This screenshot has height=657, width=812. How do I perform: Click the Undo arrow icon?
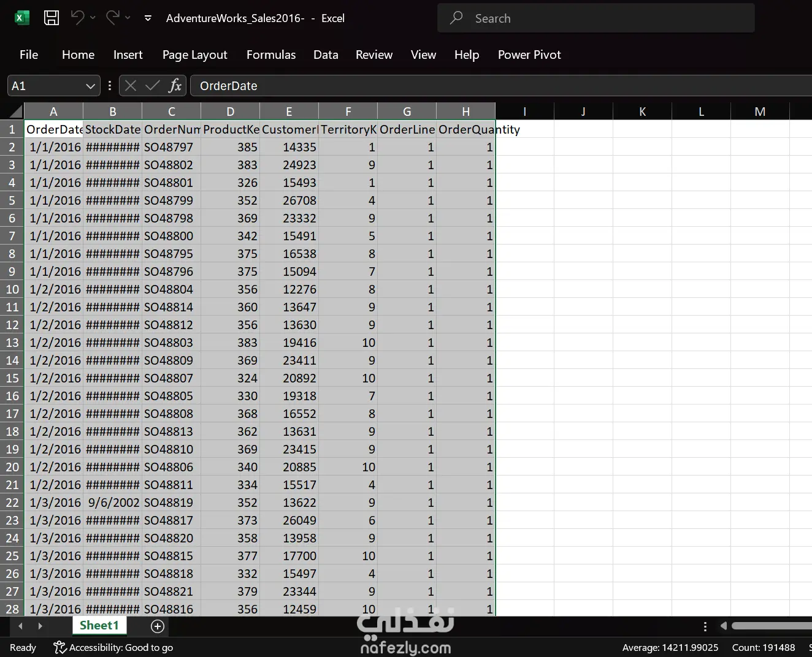77,18
